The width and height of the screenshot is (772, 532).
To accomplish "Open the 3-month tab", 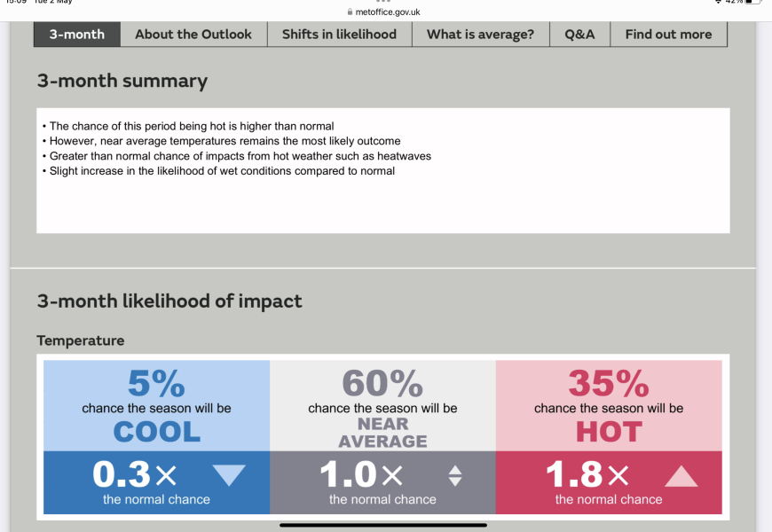I will (x=76, y=35).
